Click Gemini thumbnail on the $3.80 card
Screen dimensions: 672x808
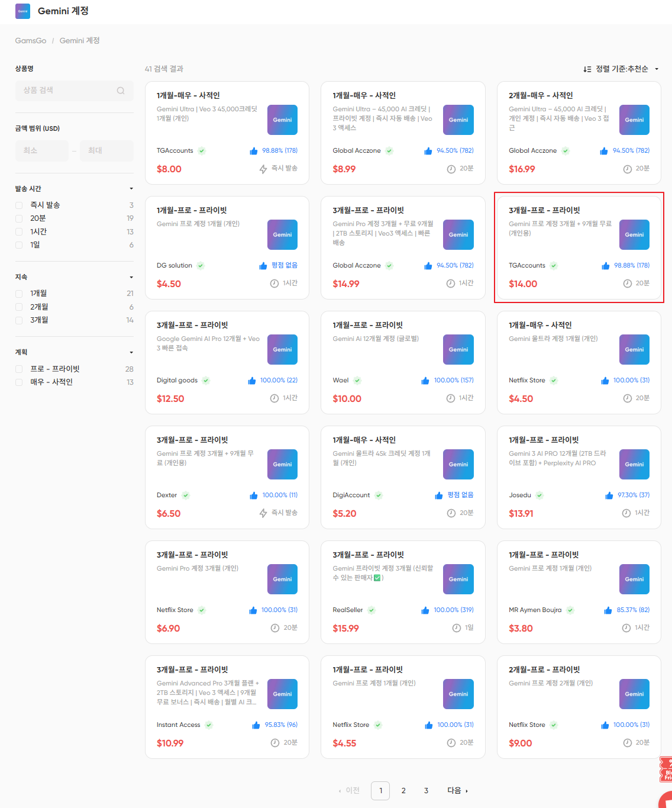coord(634,579)
